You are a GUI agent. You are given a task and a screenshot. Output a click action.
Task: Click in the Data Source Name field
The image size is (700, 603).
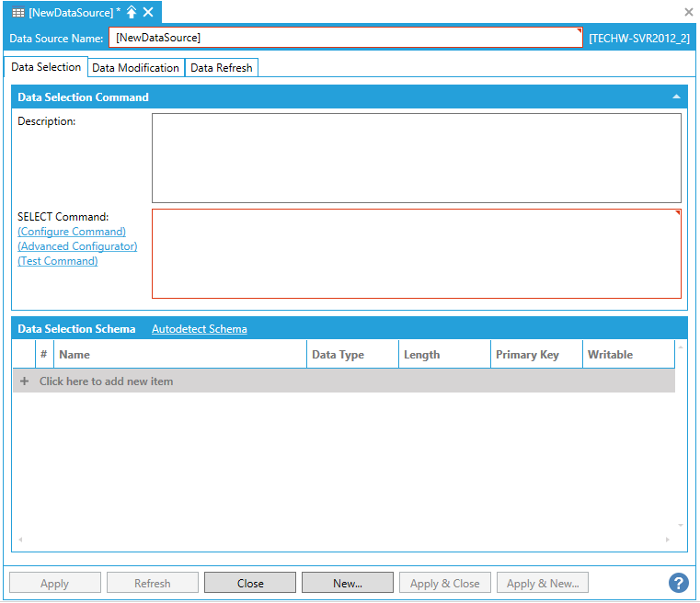tap(345, 38)
